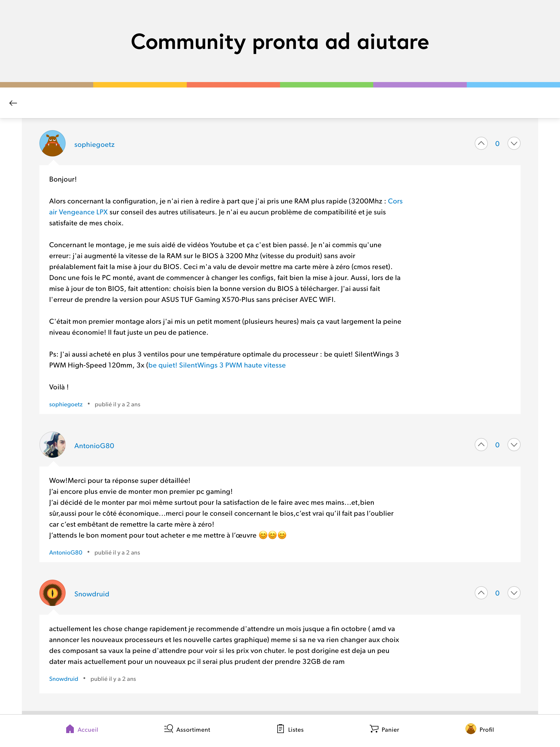Viewport: 560px width, 747px height.
Task: Follow the Corsair Vengeance LPX link
Action: [78, 212]
